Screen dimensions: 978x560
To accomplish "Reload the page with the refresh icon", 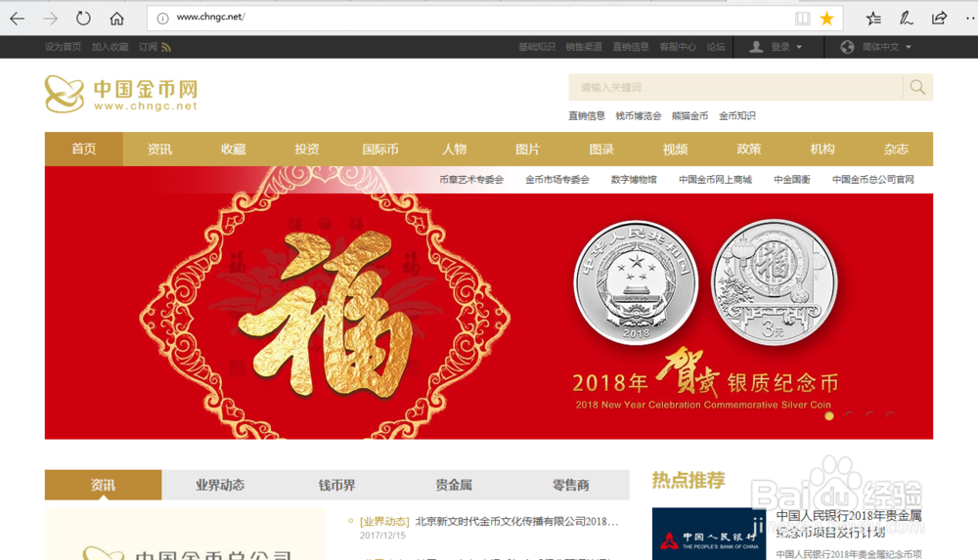I will click(83, 19).
